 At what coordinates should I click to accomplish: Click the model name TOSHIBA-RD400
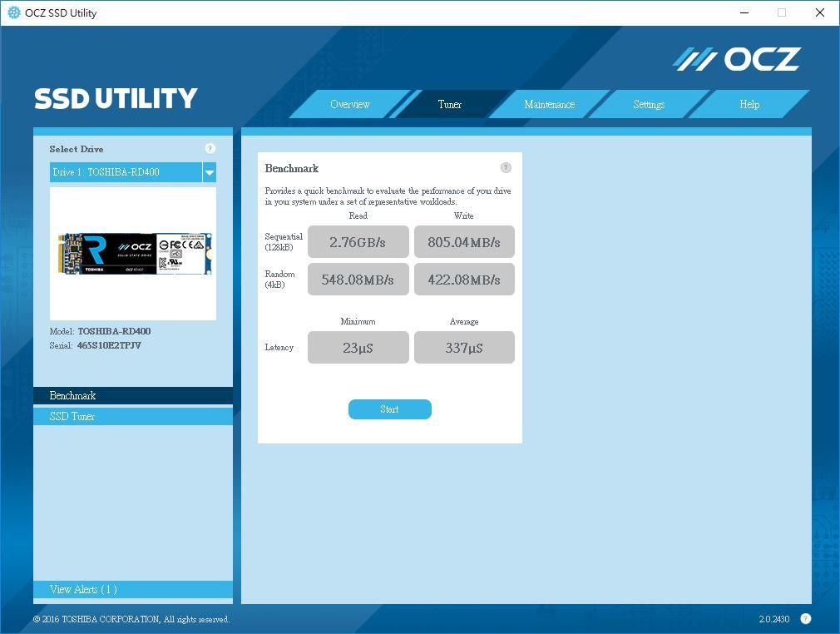click(114, 331)
